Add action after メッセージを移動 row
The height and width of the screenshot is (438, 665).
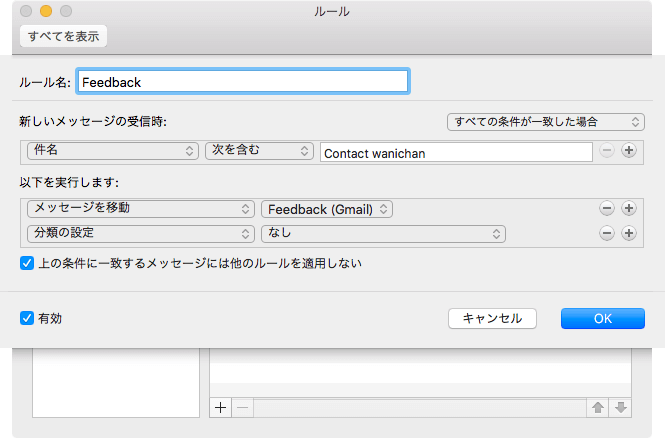click(x=629, y=208)
